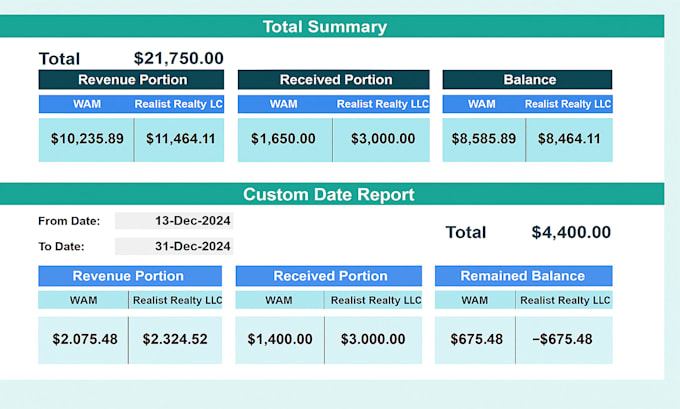Click the blue Received Portion header in custom report
The width and height of the screenshot is (680, 409).
coord(329,276)
